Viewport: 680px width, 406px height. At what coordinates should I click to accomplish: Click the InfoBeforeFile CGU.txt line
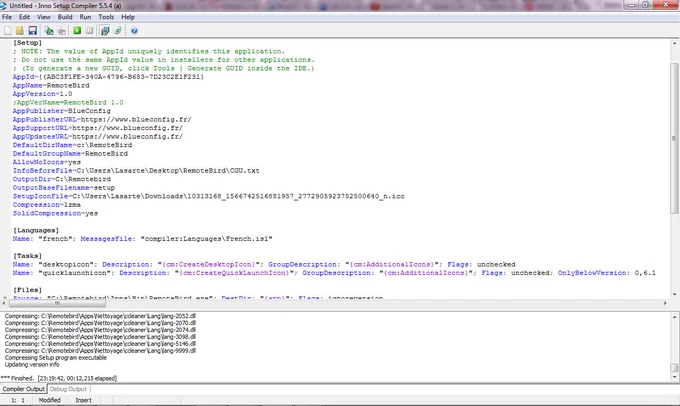[x=136, y=170]
